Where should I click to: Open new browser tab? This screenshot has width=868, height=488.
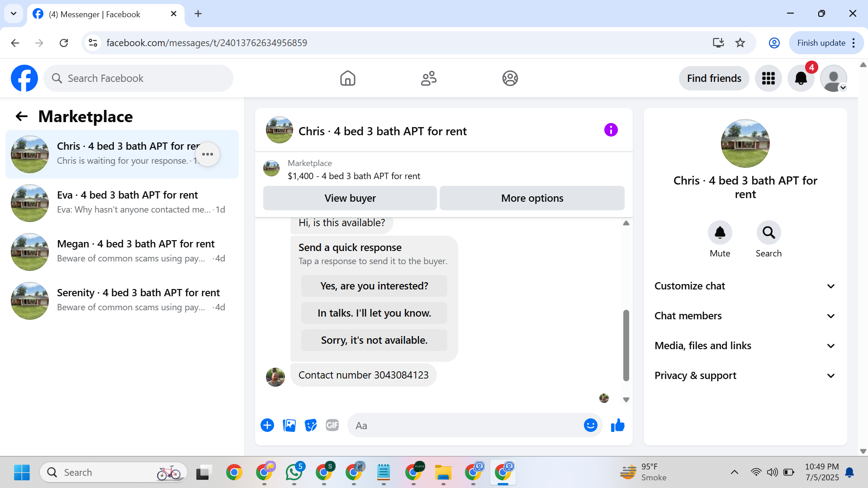pyautogui.click(x=198, y=14)
